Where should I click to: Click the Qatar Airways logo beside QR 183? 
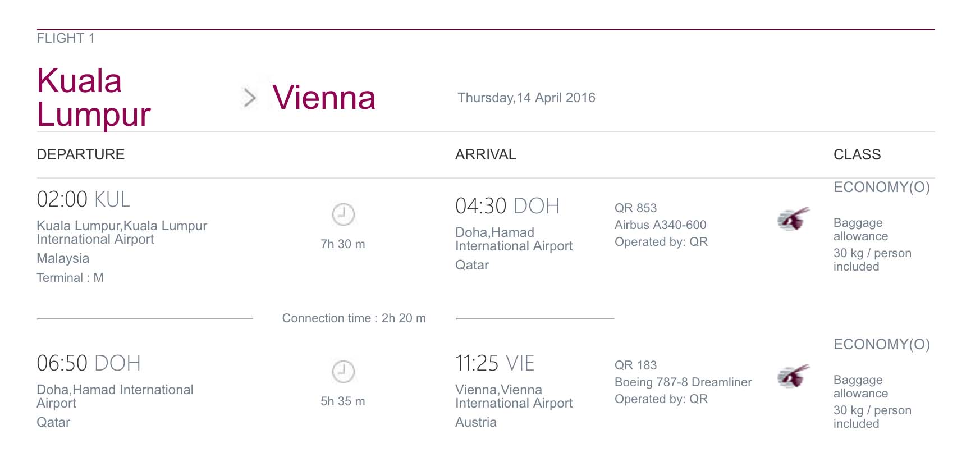pos(793,376)
